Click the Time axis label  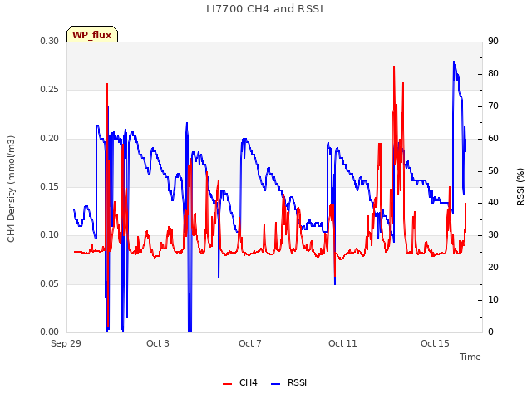[470, 357]
